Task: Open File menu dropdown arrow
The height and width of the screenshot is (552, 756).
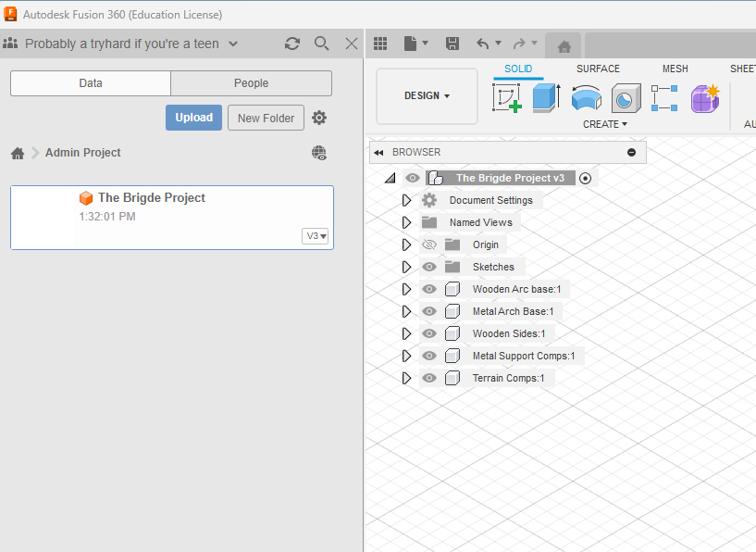Action: point(426,43)
